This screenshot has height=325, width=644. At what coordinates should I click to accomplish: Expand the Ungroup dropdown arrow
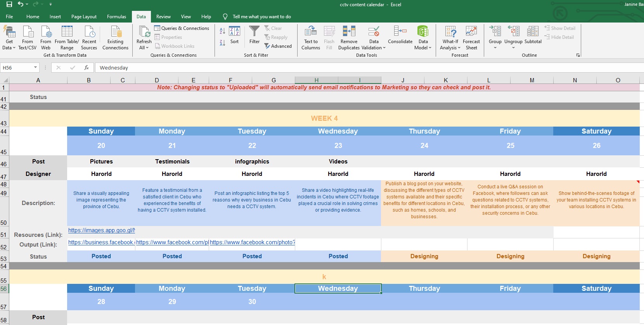coord(513,48)
